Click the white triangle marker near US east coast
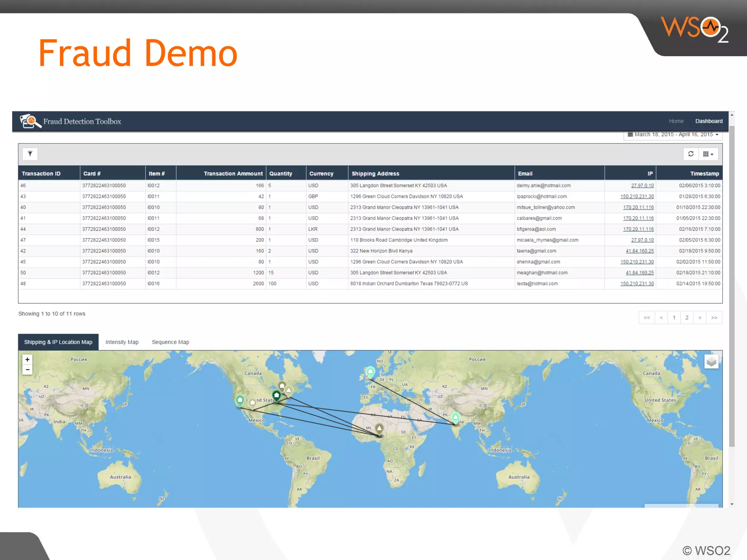The width and height of the screenshot is (747, 560). (289, 390)
